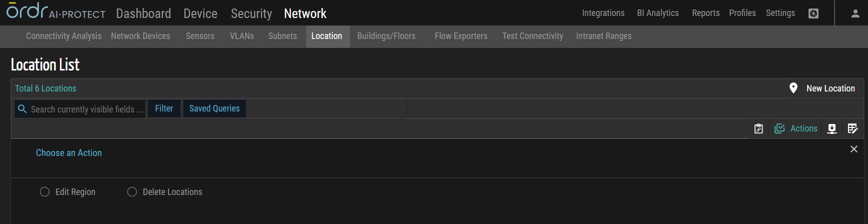The height and width of the screenshot is (224, 868).
Task: Click the search magnifier icon
Action: [x=22, y=108]
